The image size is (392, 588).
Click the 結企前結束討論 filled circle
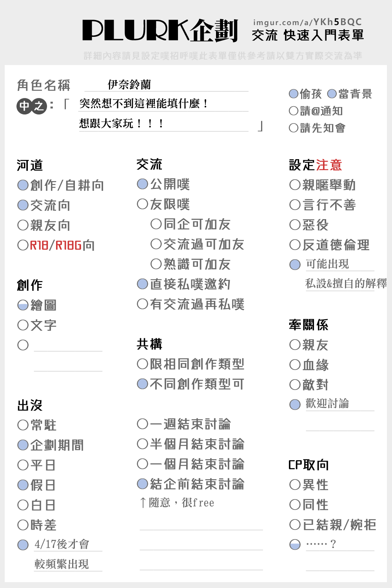click(142, 484)
